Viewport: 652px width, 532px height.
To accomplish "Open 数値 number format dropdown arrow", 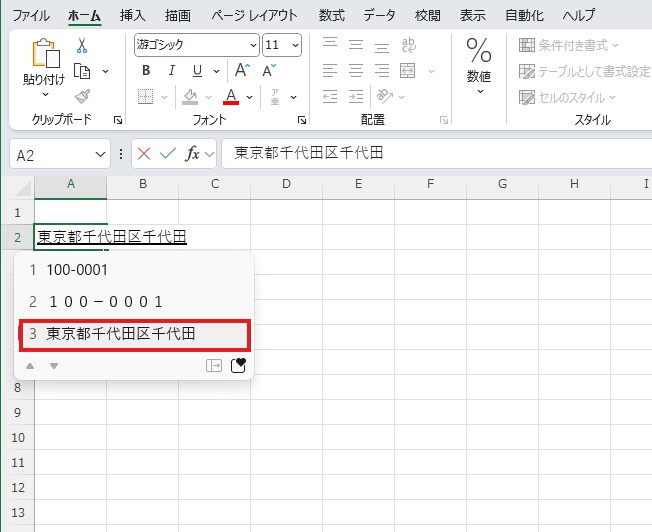I will click(x=480, y=92).
